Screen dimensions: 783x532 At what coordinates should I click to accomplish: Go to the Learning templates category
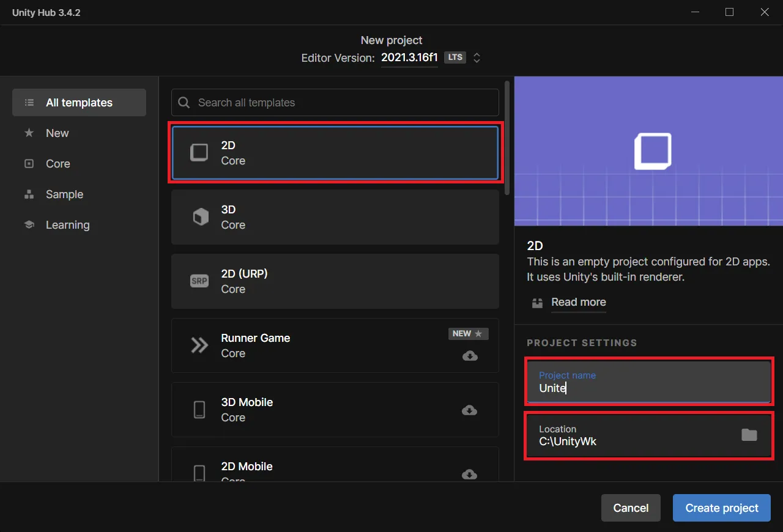(x=67, y=225)
